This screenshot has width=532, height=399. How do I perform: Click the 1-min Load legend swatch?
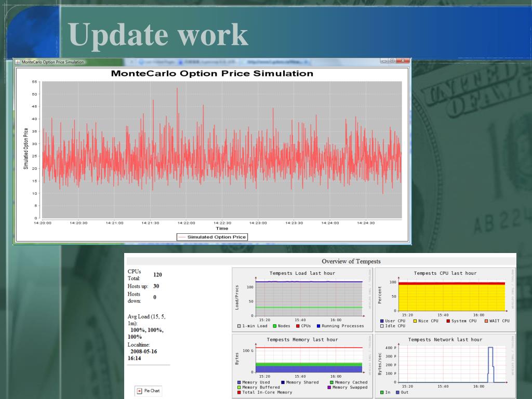click(239, 326)
